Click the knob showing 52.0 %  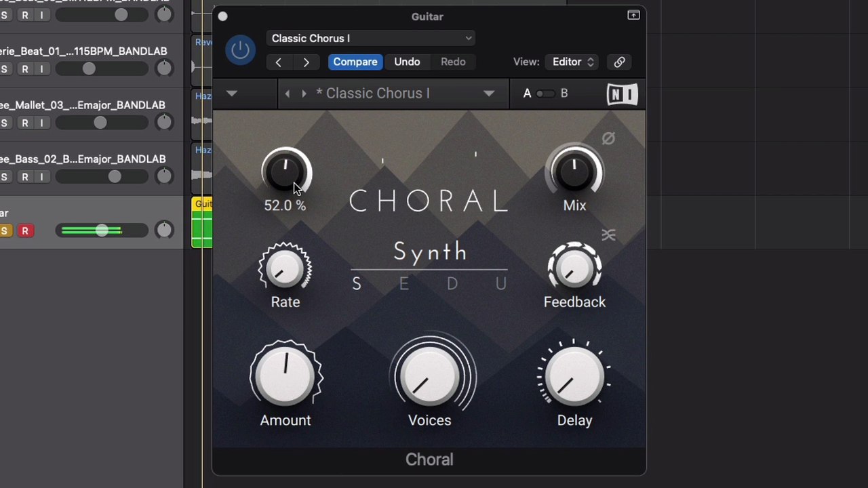pos(286,172)
